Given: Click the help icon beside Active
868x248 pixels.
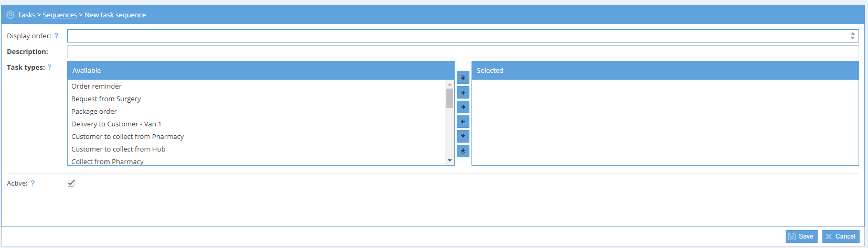Looking at the screenshot, I should (x=33, y=183).
